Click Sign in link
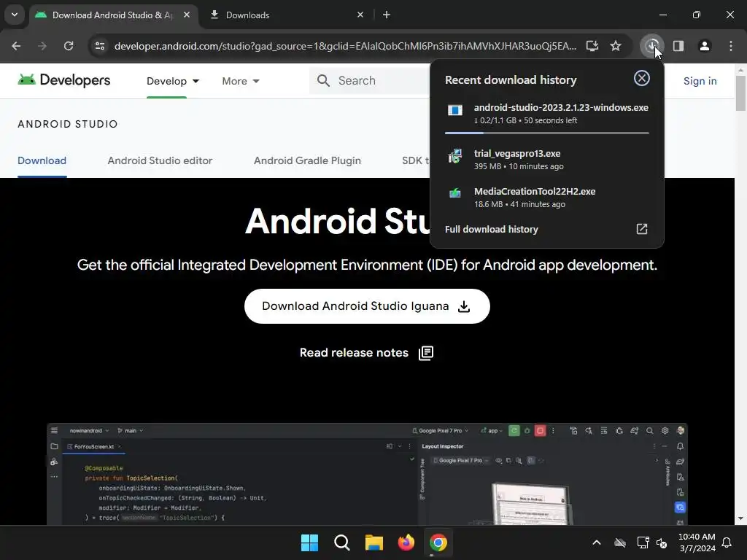 tap(700, 81)
